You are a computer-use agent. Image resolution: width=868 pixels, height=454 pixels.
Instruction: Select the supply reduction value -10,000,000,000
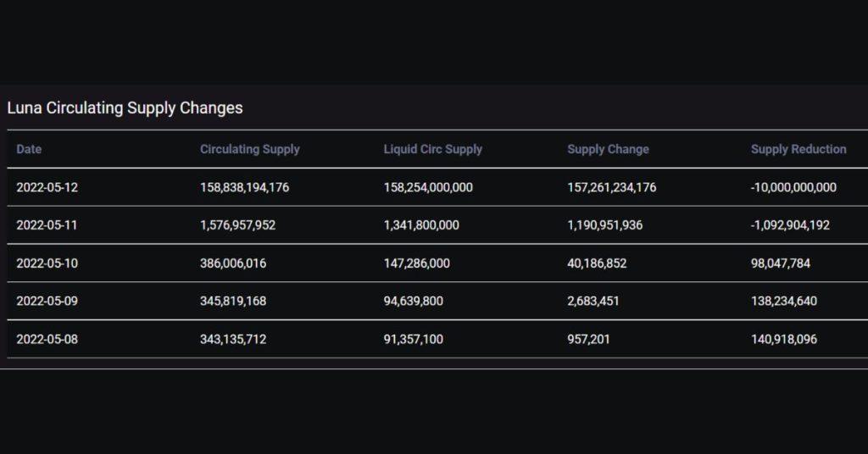(x=793, y=187)
